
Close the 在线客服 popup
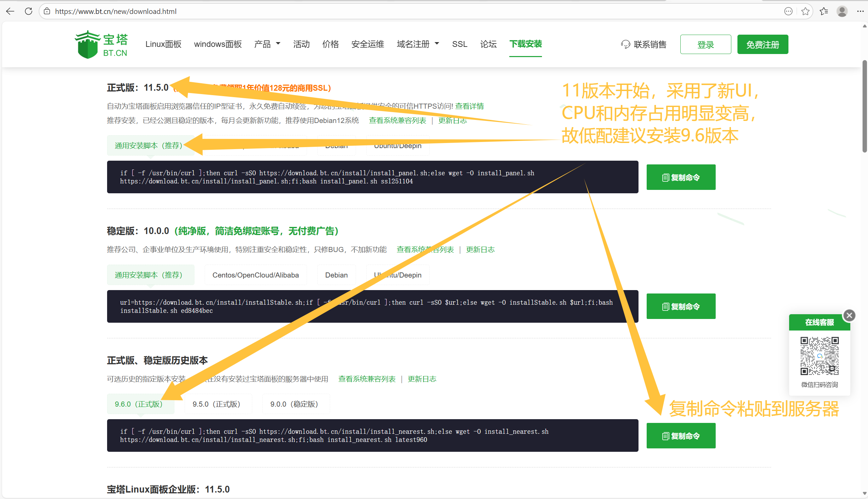click(x=849, y=315)
